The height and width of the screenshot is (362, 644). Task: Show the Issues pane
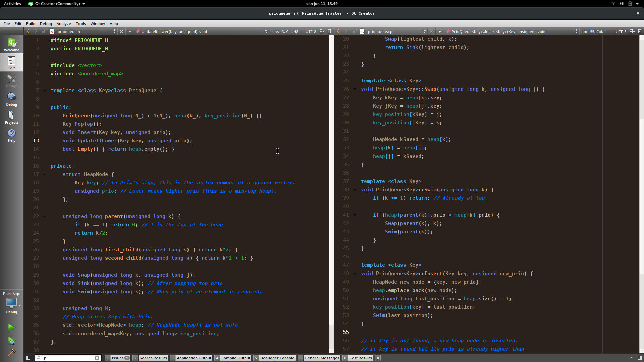[x=118, y=358]
